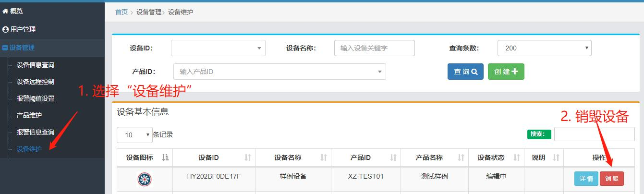
Task: Focus the 搜索 table search box
Action: (x=595, y=134)
